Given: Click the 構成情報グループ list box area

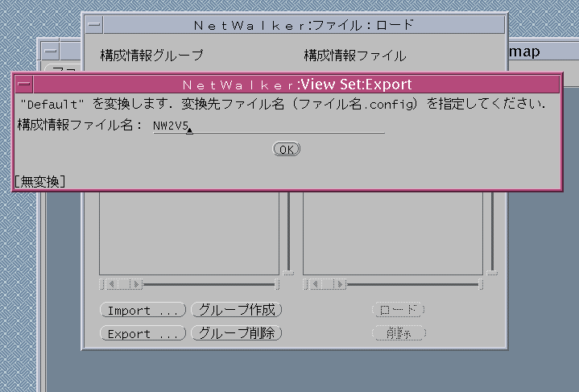Looking at the screenshot, I should point(189,233).
